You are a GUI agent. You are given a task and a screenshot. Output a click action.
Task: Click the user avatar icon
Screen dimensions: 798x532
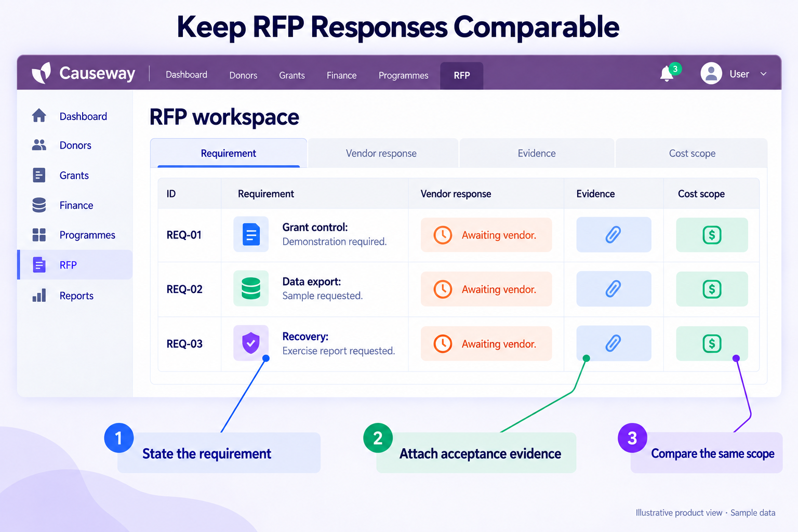(711, 73)
